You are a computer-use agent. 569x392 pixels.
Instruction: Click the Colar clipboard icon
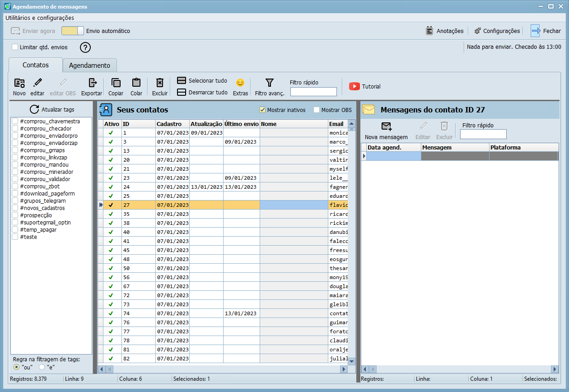tap(136, 83)
